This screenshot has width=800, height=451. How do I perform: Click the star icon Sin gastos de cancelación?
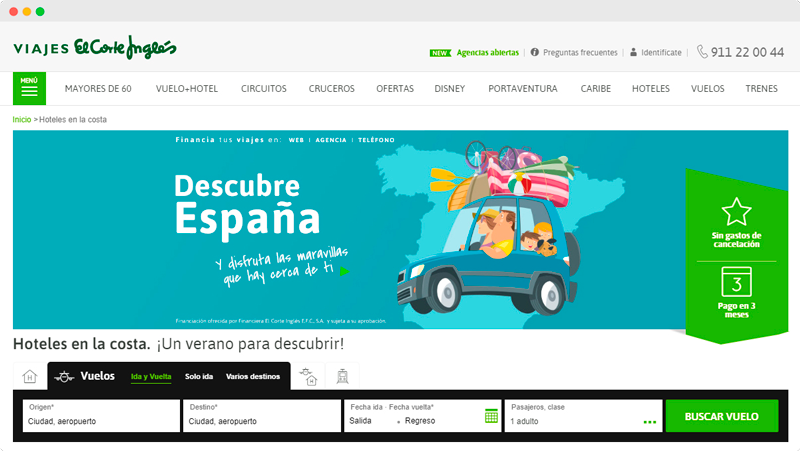tap(736, 212)
